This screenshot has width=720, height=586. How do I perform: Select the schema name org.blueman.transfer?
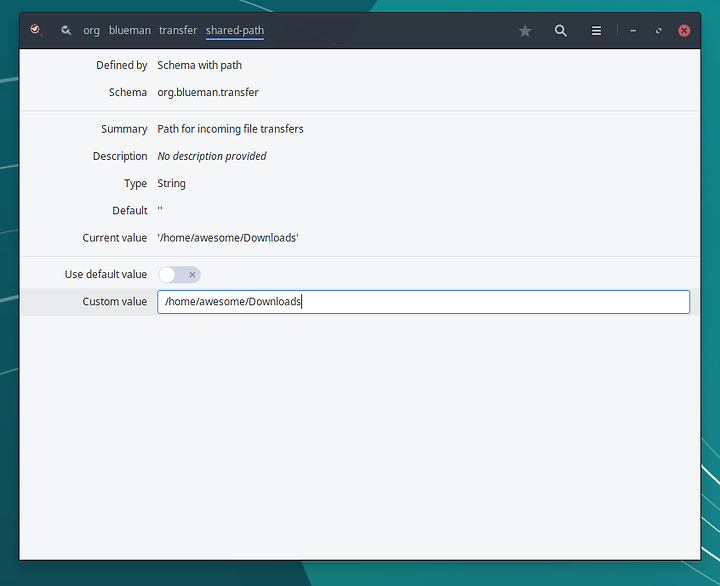tap(208, 92)
